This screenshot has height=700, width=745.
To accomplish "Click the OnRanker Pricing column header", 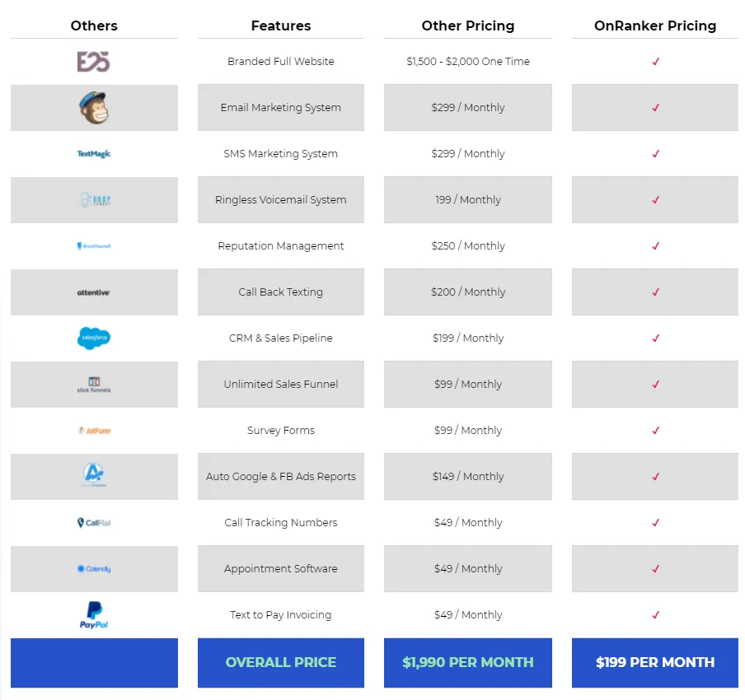I will 655,26.
